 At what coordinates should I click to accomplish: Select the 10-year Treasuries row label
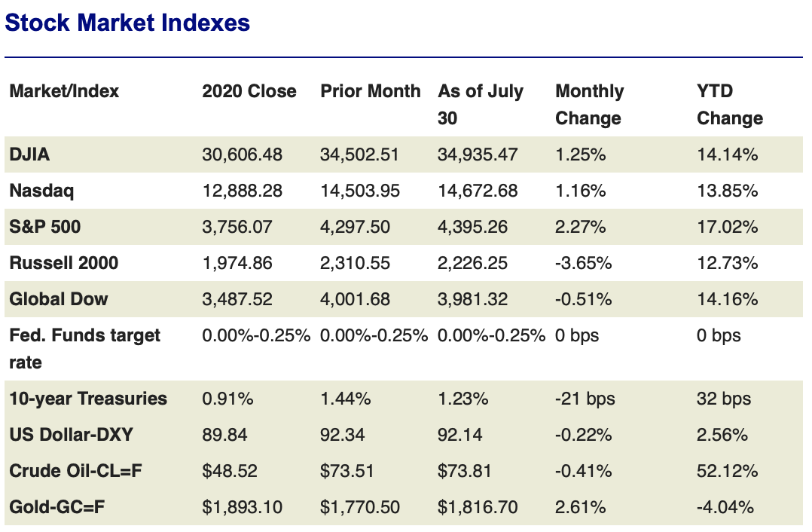[88, 399]
